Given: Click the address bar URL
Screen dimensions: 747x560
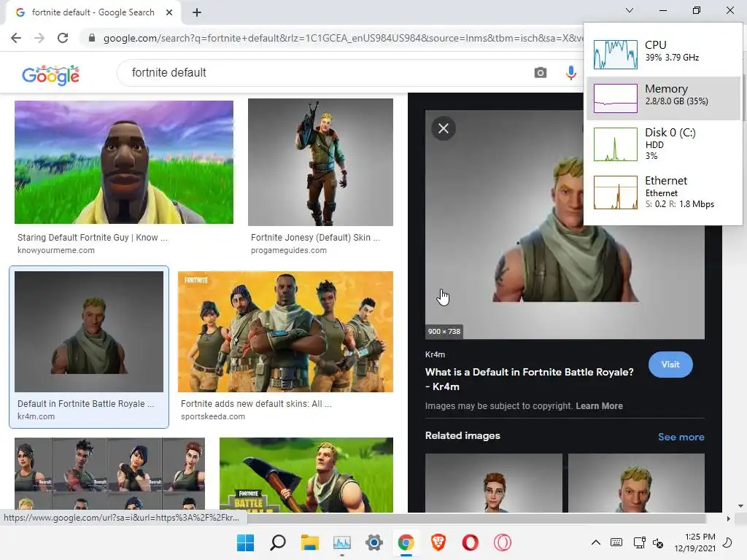Looking at the screenshot, I should click(342, 38).
